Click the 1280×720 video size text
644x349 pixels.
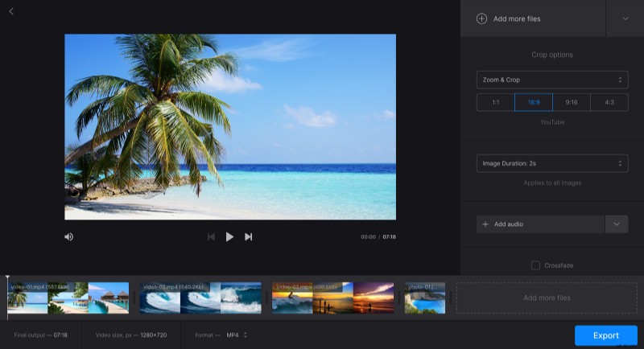click(x=154, y=335)
